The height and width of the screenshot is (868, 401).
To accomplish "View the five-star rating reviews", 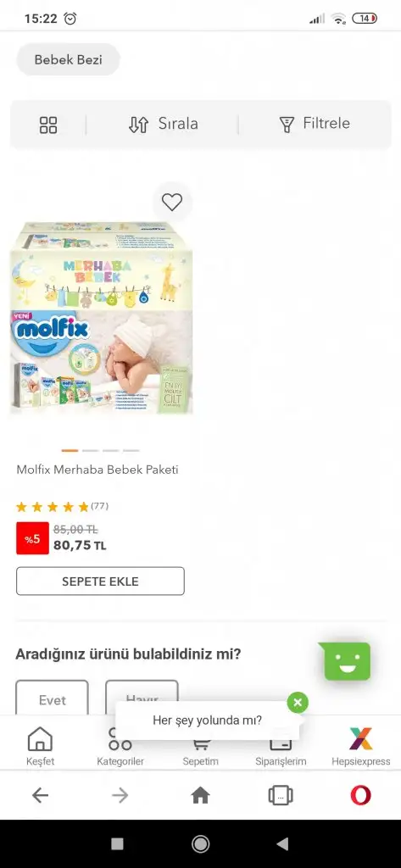I will point(62,507).
